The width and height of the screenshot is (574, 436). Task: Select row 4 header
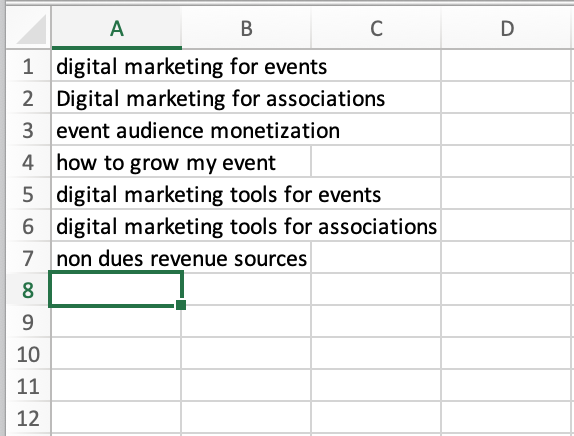pyautogui.click(x=28, y=162)
